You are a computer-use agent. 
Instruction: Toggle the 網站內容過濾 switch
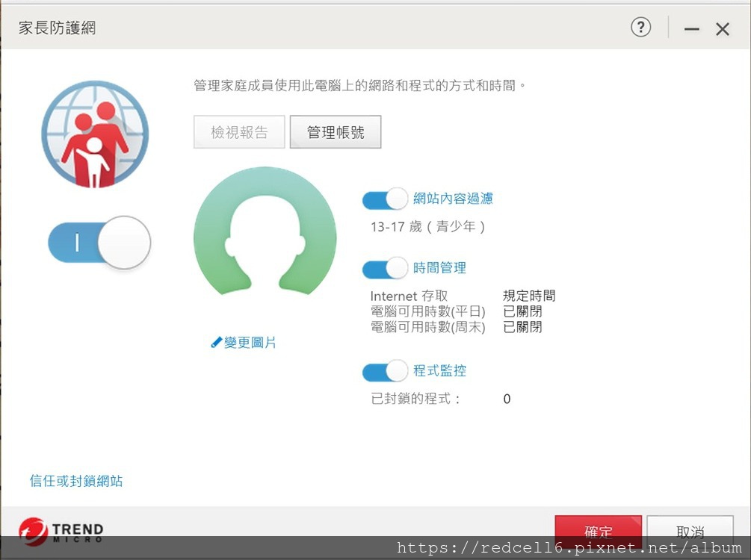[x=385, y=199]
